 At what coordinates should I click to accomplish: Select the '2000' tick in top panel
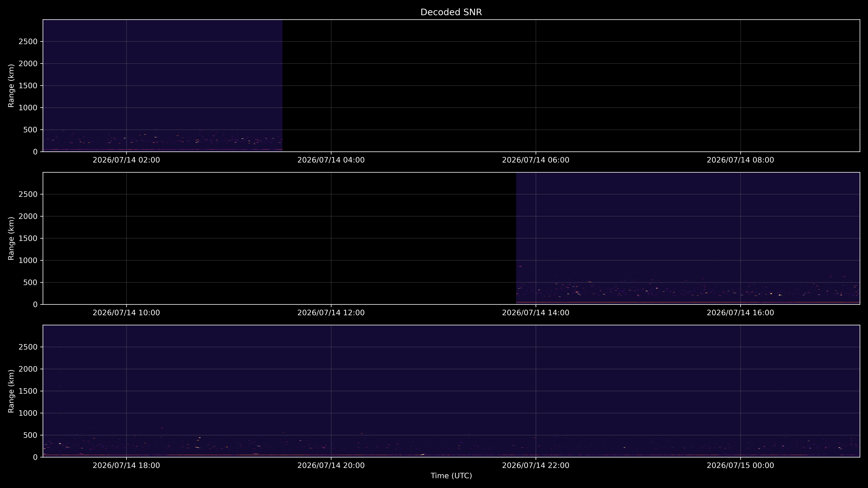[28, 64]
